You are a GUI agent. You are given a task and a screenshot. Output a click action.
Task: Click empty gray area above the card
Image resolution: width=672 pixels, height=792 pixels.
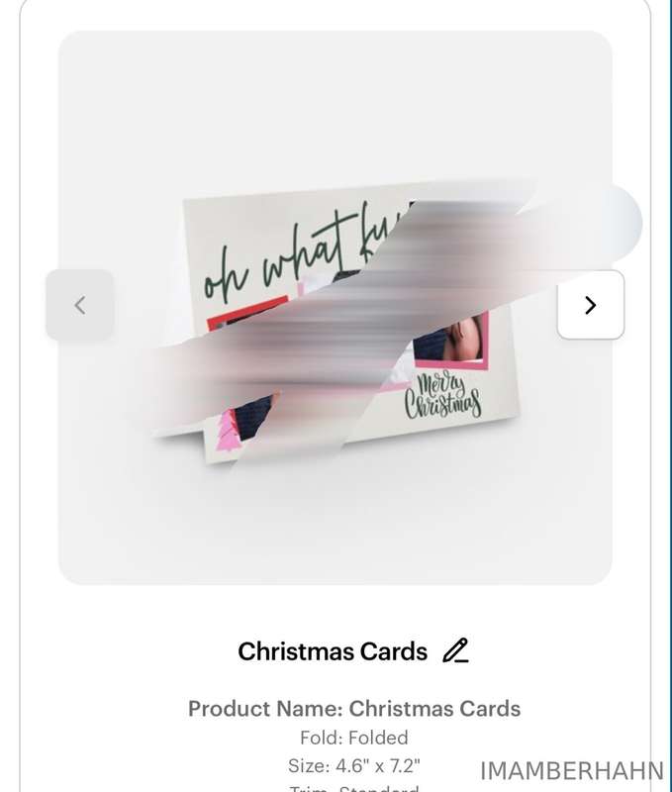[336, 101]
